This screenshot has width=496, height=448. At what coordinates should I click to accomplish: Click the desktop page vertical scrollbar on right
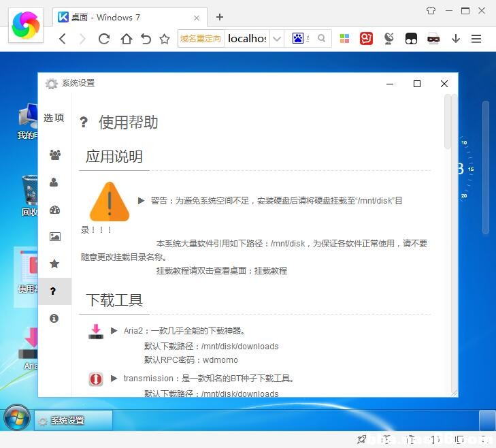coord(486,167)
